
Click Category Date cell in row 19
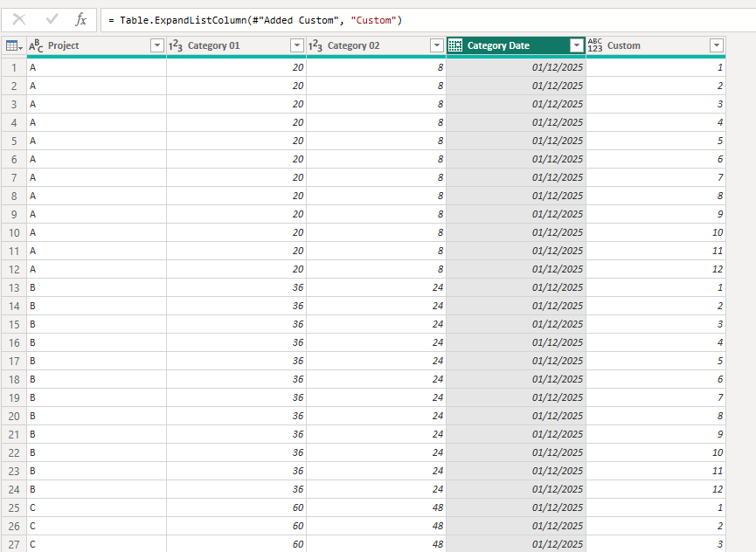click(516, 398)
